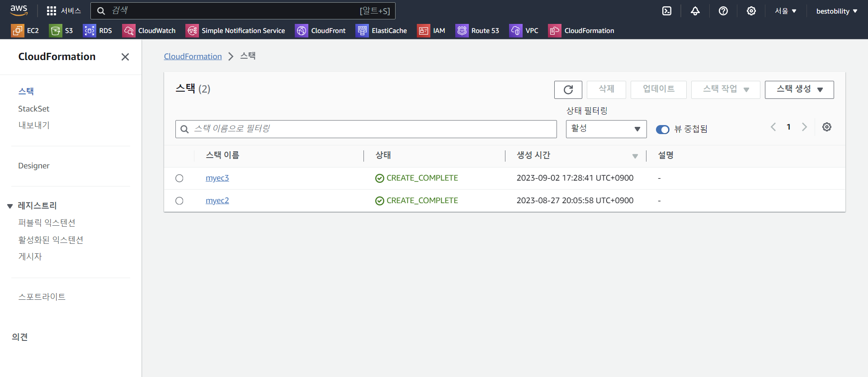Open console settings gear in top bar
Screen dimensions: 868x377
(751, 11)
